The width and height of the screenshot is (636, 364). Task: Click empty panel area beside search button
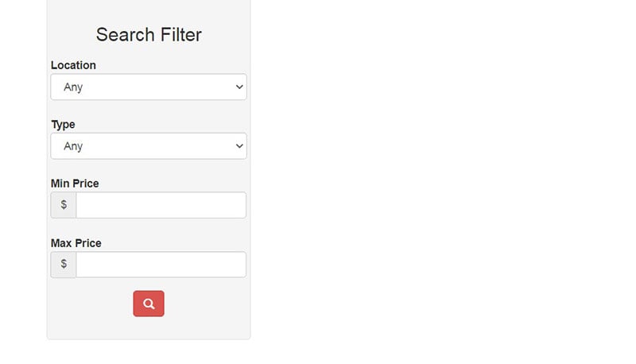click(207, 304)
